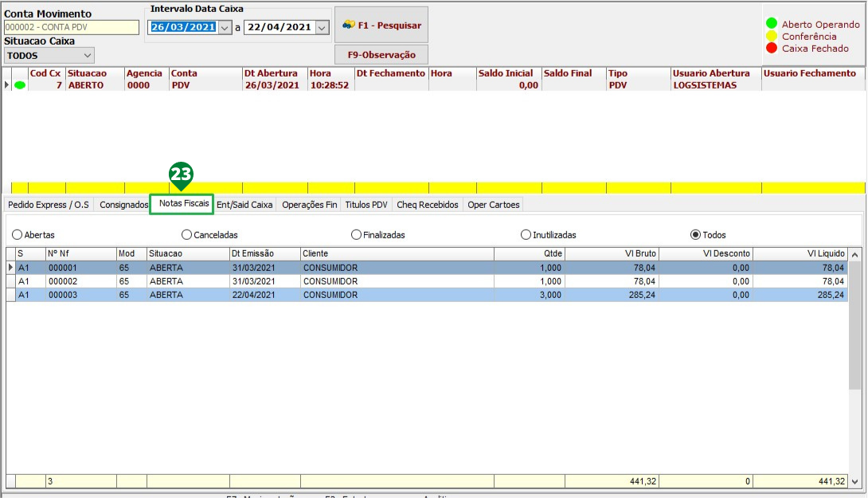The width and height of the screenshot is (868, 498).
Task: Select the Todos radio button
Action: (695, 235)
